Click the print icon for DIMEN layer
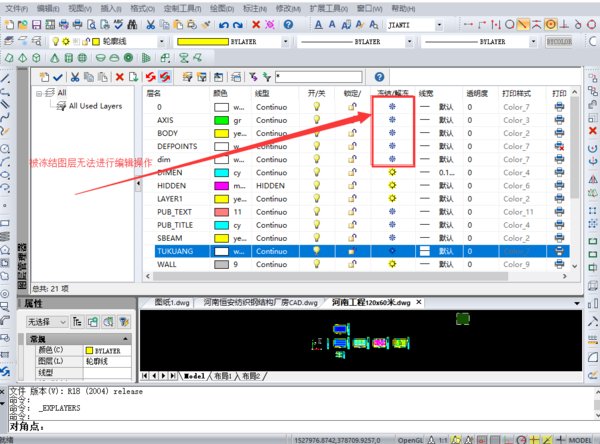The image size is (600, 444). (x=559, y=172)
